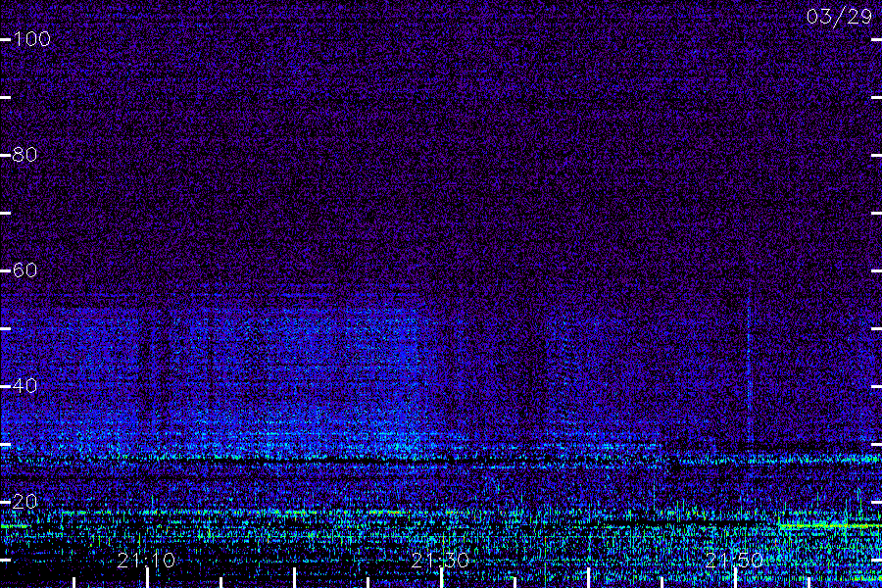882x588 pixels.
Task: Click the 20 frequency axis label
Action: tap(24, 502)
